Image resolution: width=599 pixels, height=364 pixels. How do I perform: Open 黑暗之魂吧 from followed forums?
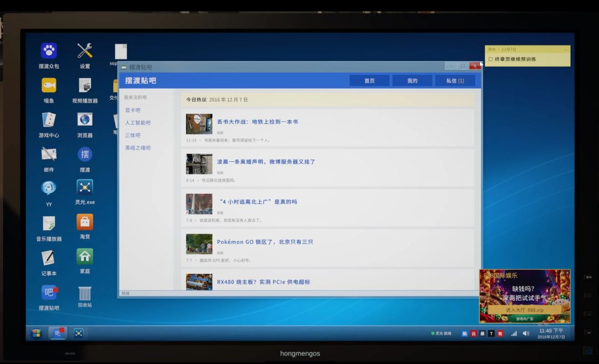(x=138, y=148)
